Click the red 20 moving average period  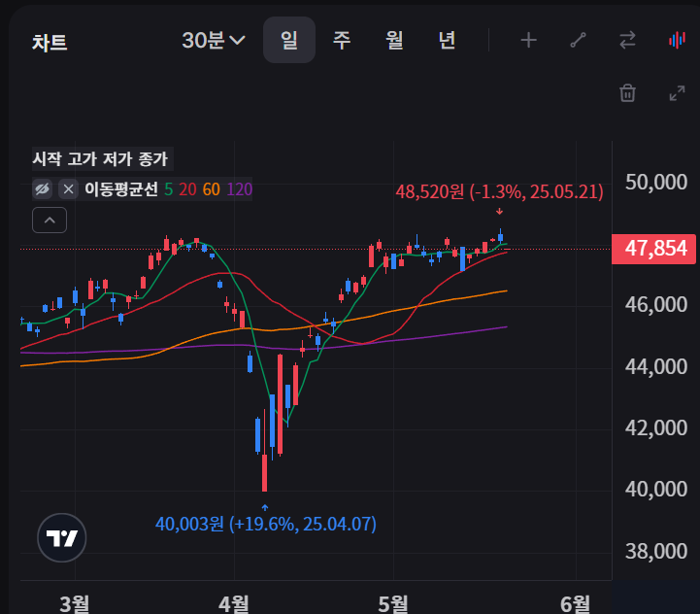187,189
